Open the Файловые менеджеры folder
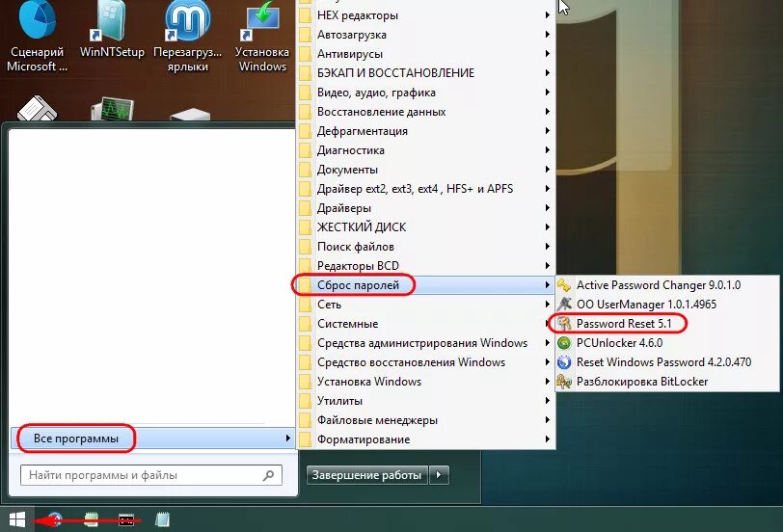The width and height of the screenshot is (783, 532). [426, 420]
